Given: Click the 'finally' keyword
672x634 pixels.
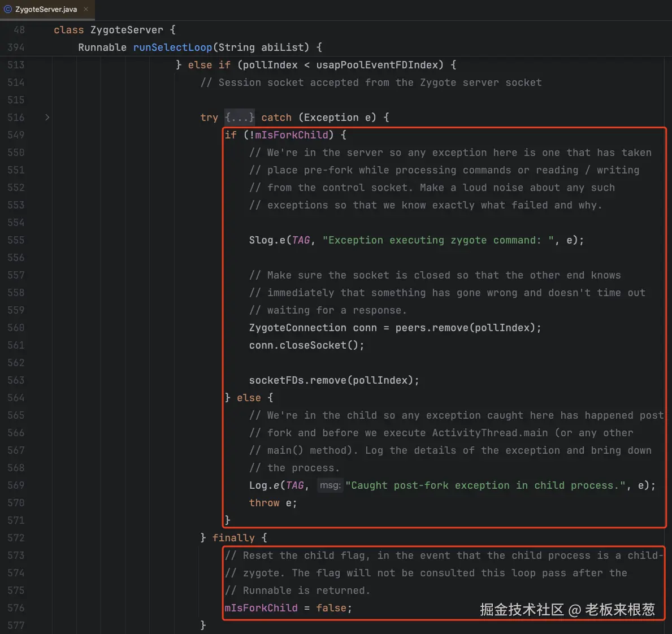Looking at the screenshot, I should (x=233, y=538).
